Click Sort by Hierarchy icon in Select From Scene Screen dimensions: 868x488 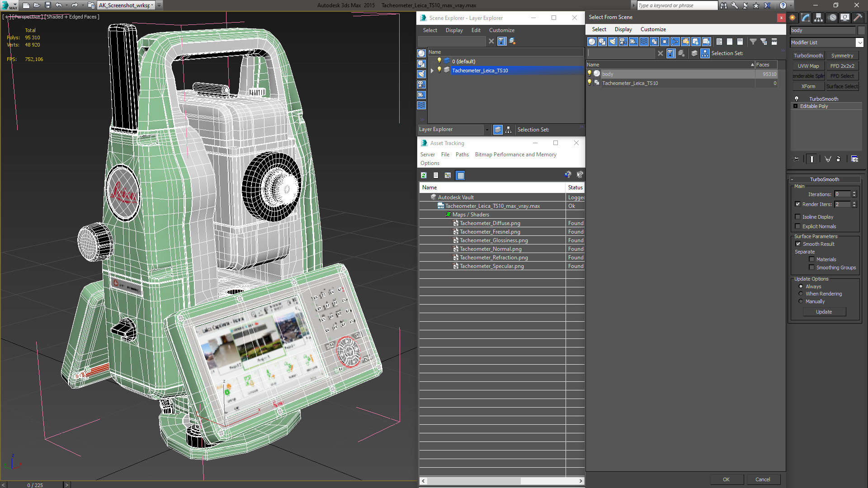point(705,53)
